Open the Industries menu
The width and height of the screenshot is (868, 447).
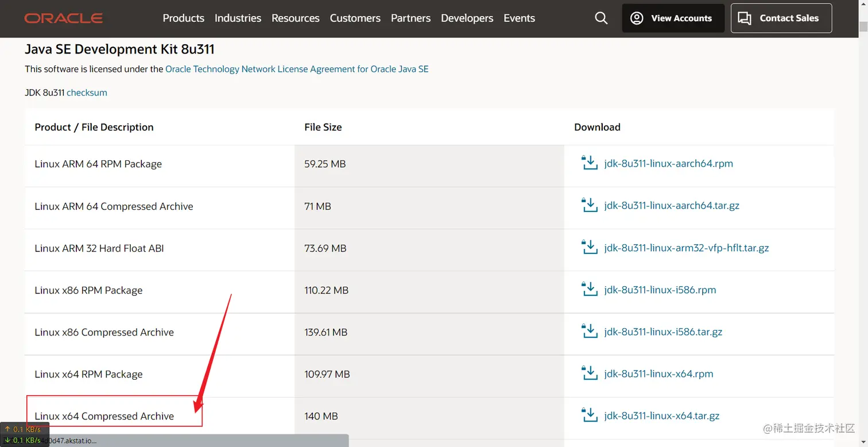click(x=238, y=18)
